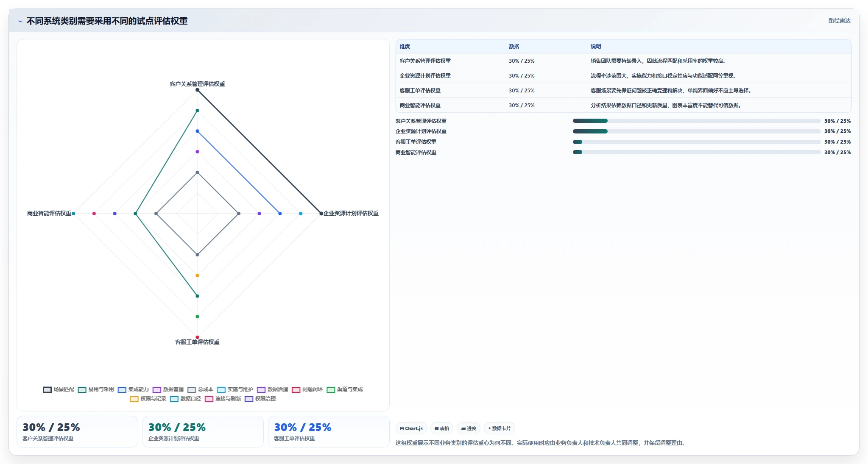Toggle the 数据管理 legend series
868x464 pixels.
pos(168,389)
